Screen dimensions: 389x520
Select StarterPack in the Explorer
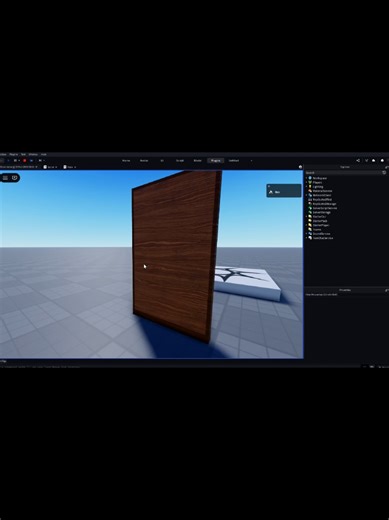pos(320,221)
